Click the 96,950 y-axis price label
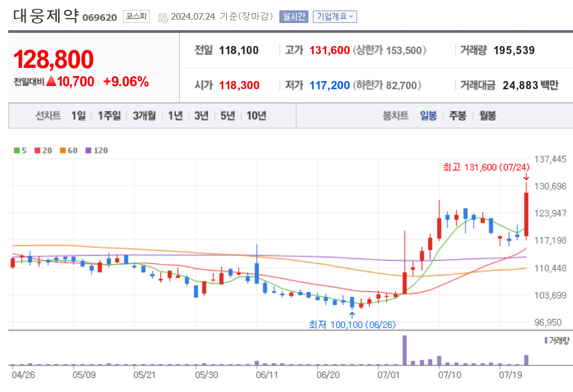573x392 pixels. pos(548,322)
